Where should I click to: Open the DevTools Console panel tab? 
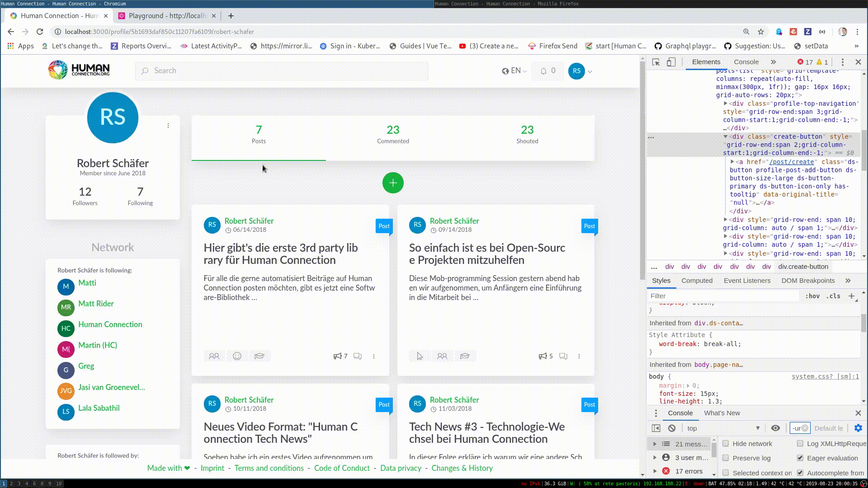coord(746,62)
